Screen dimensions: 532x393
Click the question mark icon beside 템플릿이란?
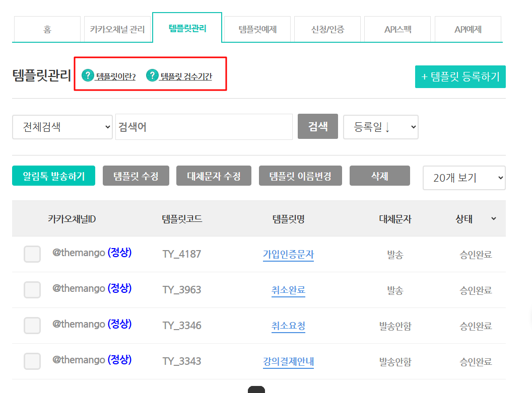point(88,76)
